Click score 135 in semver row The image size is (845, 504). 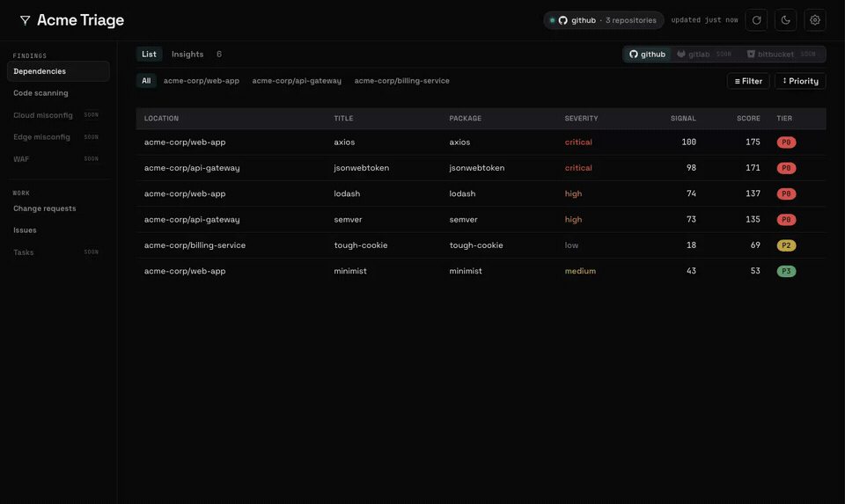[x=753, y=220]
